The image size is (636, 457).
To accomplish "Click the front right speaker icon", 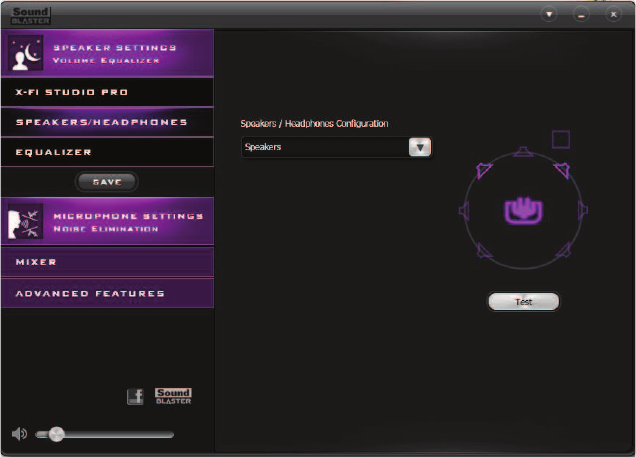I will (563, 170).
